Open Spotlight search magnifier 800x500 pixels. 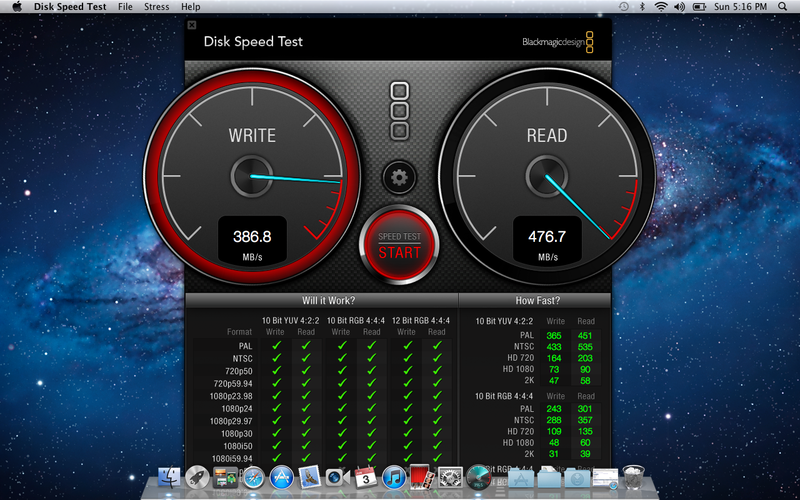[783, 7]
